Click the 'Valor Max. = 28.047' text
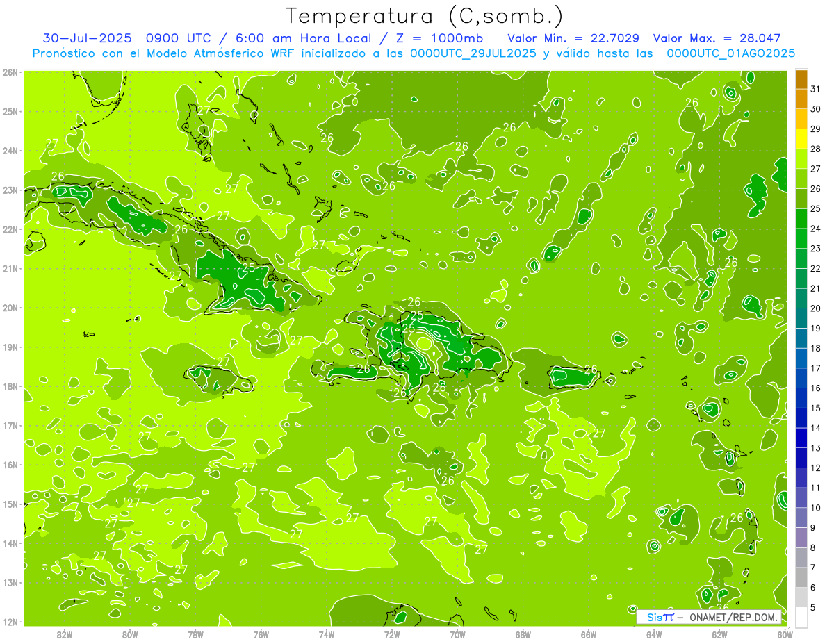This screenshot has height=644, width=834. [719, 38]
